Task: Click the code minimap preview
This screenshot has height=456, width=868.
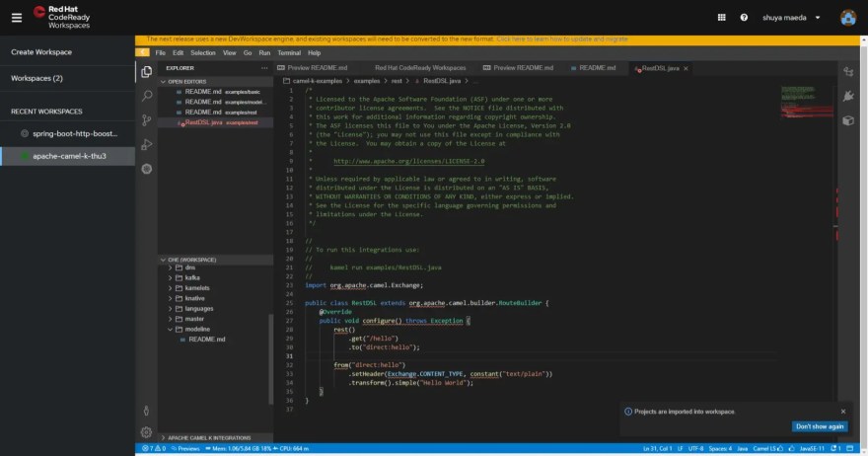Action: 806,102
